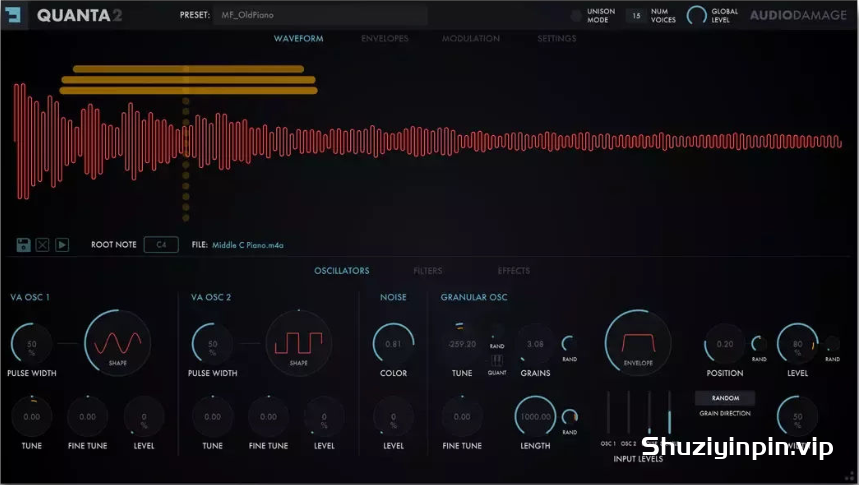This screenshot has width=859, height=485.
Task: Click the Granular Tune RAND knob
Action: click(x=497, y=332)
